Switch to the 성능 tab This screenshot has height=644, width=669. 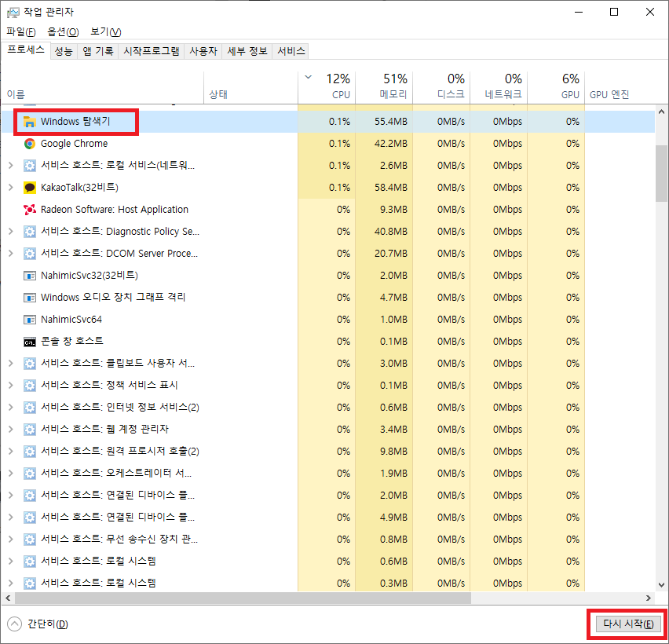pos(64,52)
